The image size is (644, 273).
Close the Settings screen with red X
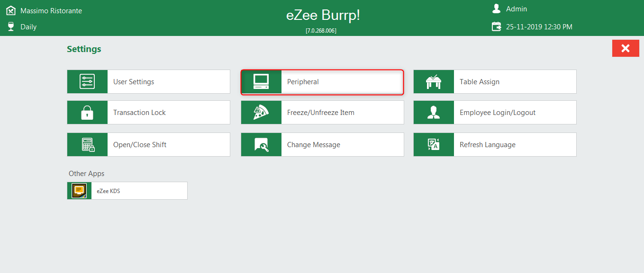626,48
